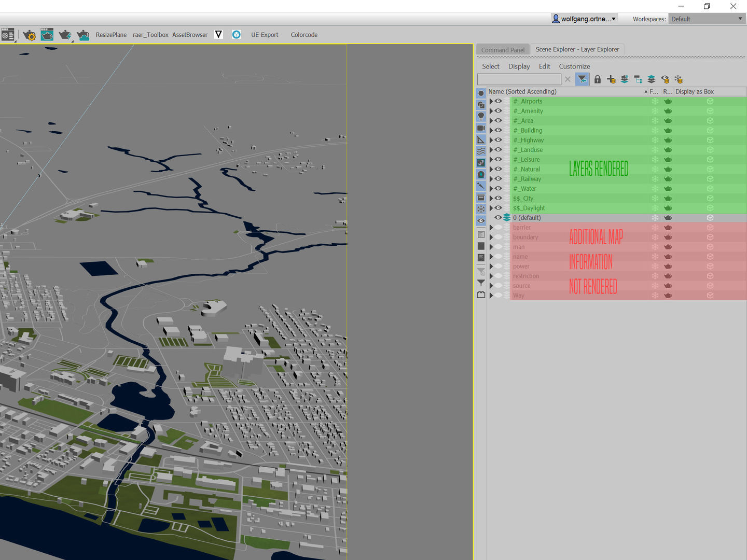This screenshot has height=560, width=747.
Task: Click the blue cube toolbar icon
Action: coord(237,35)
